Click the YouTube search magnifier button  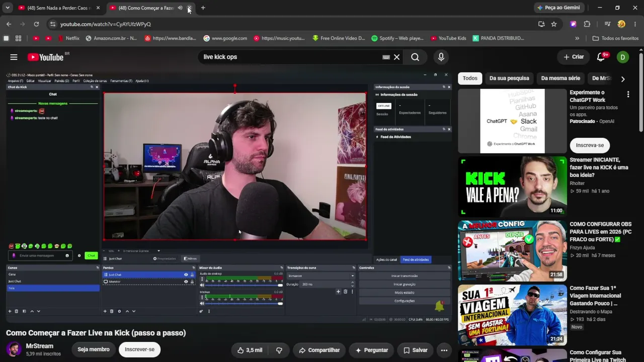coord(415,57)
